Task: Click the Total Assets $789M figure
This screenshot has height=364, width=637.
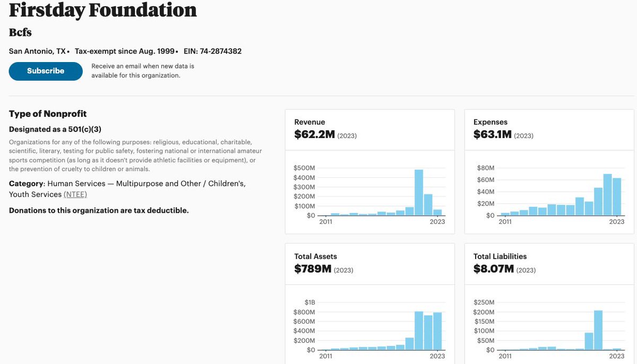Action: point(313,269)
